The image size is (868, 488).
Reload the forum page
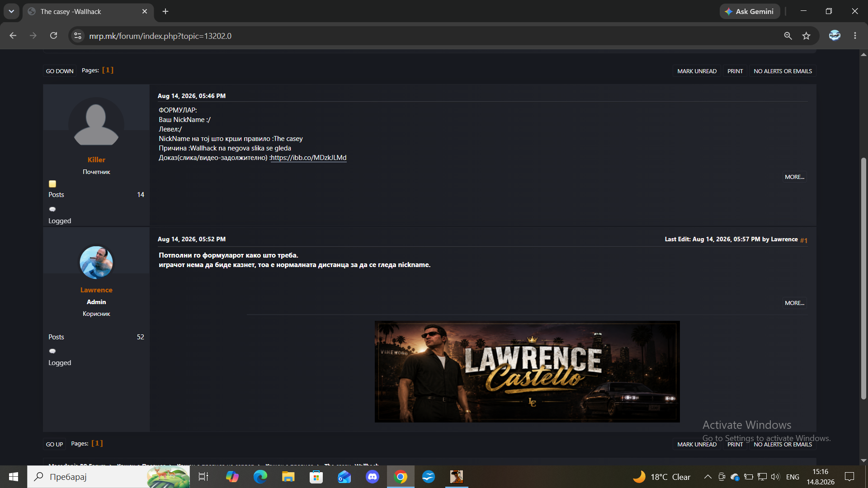point(53,36)
